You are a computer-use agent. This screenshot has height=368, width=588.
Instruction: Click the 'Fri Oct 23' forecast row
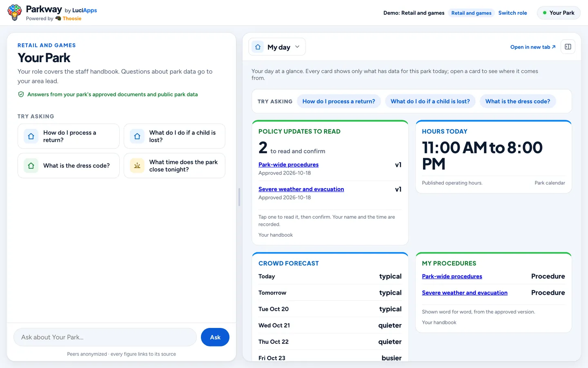(330, 357)
